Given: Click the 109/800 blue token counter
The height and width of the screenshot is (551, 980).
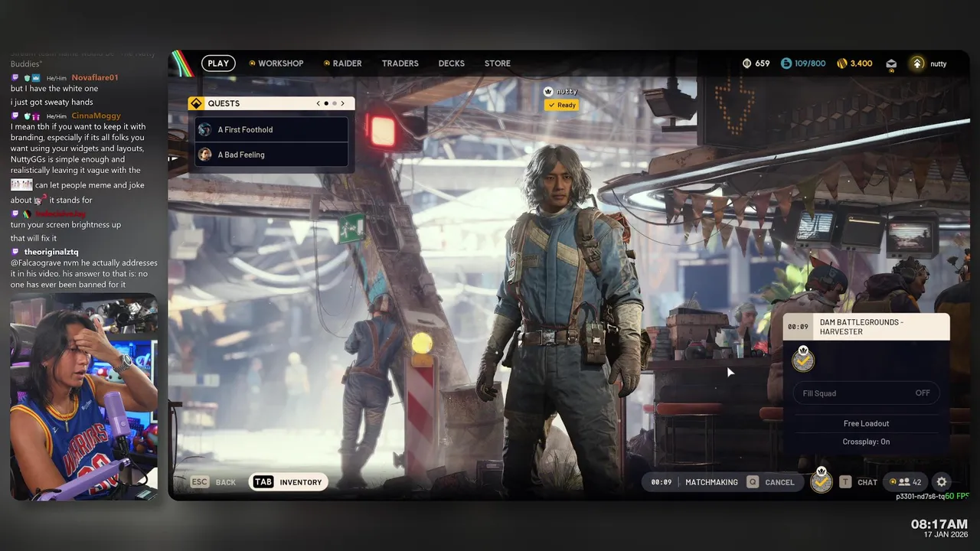Looking at the screenshot, I should 803,64.
